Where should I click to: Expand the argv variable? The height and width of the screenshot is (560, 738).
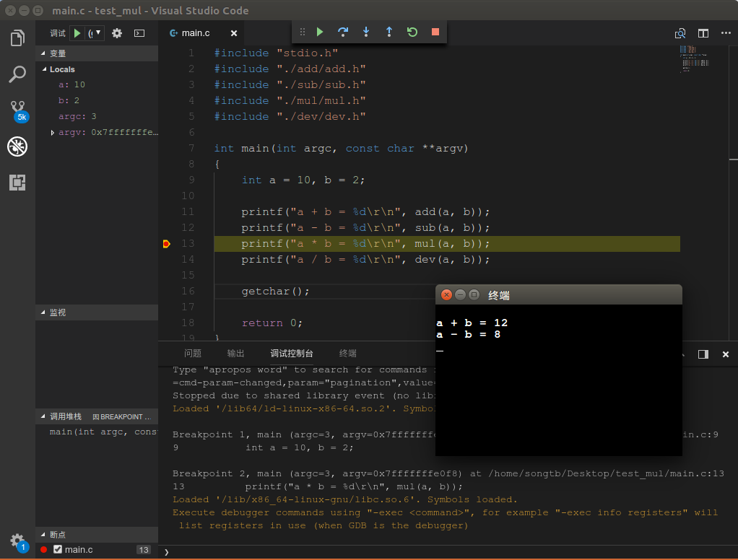[52, 133]
